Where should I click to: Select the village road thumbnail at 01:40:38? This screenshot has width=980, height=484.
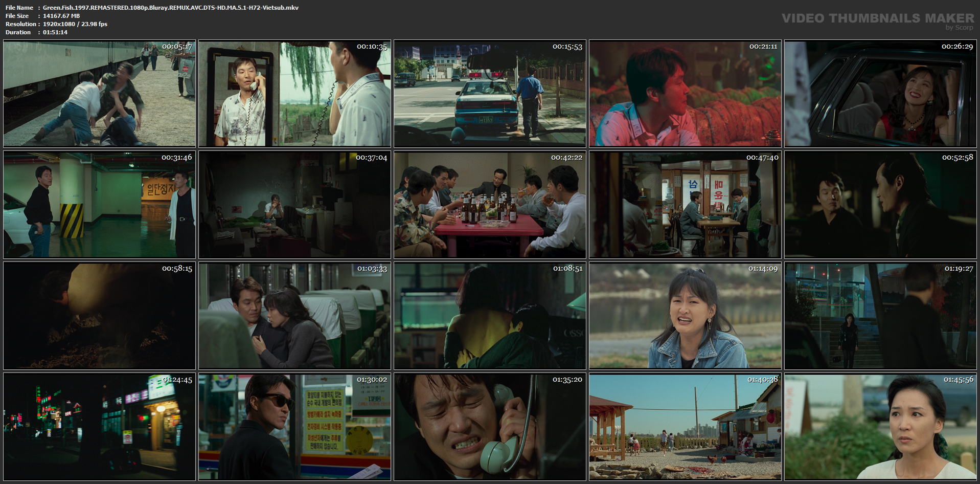685,427
